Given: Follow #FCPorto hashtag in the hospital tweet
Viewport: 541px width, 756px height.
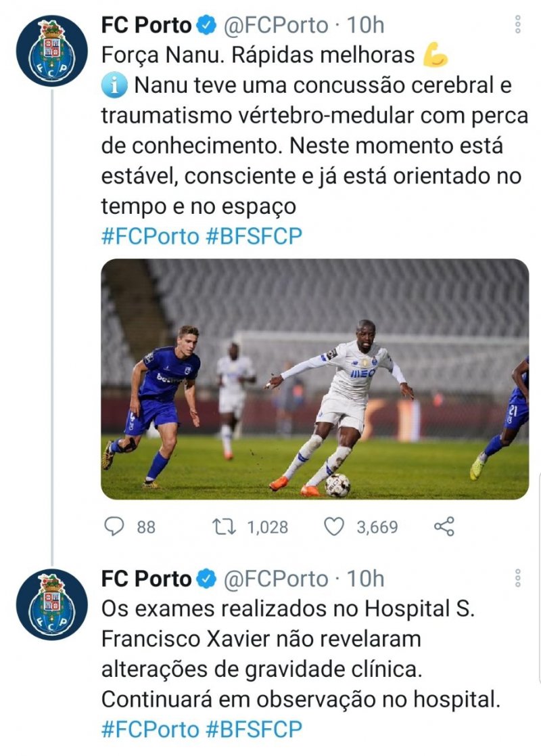Looking at the screenshot, I should (x=150, y=730).
